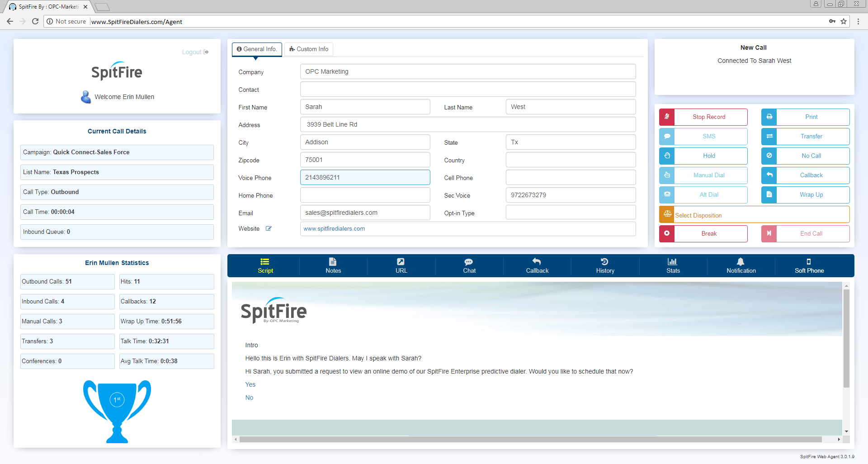Click the Break button label
This screenshot has height=464, width=868.
(x=709, y=233)
